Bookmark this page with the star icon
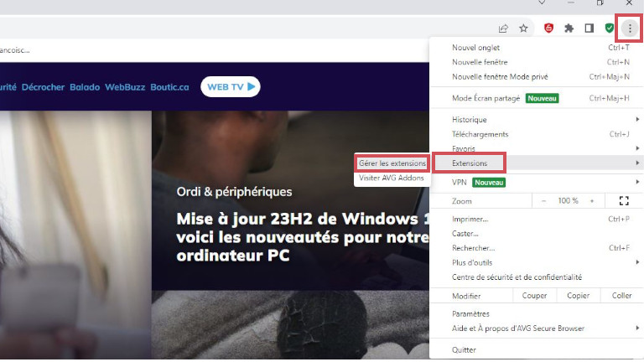Screen dimensions: 644x362 pos(523,28)
